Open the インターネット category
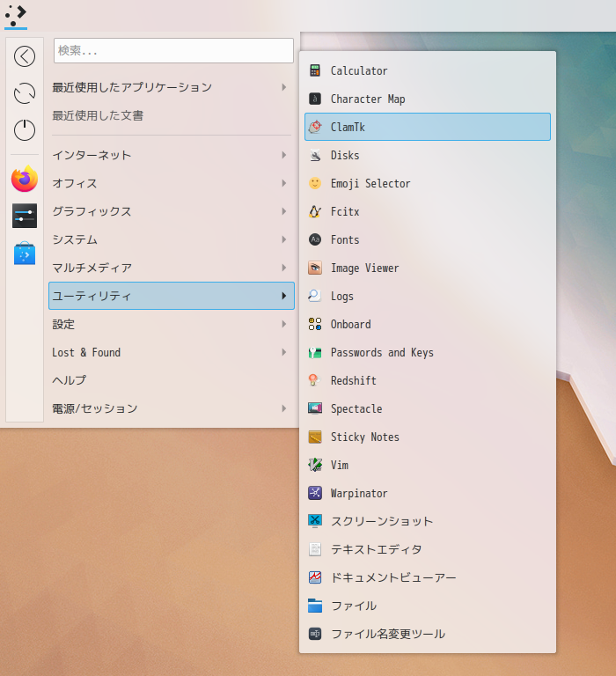The image size is (616, 676). [x=172, y=155]
